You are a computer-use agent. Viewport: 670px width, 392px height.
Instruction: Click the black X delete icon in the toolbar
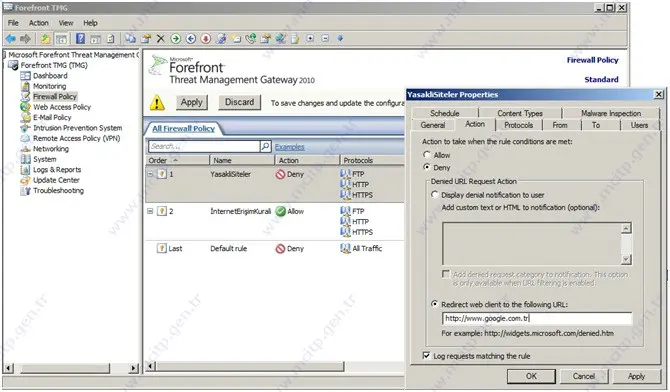(x=161, y=39)
